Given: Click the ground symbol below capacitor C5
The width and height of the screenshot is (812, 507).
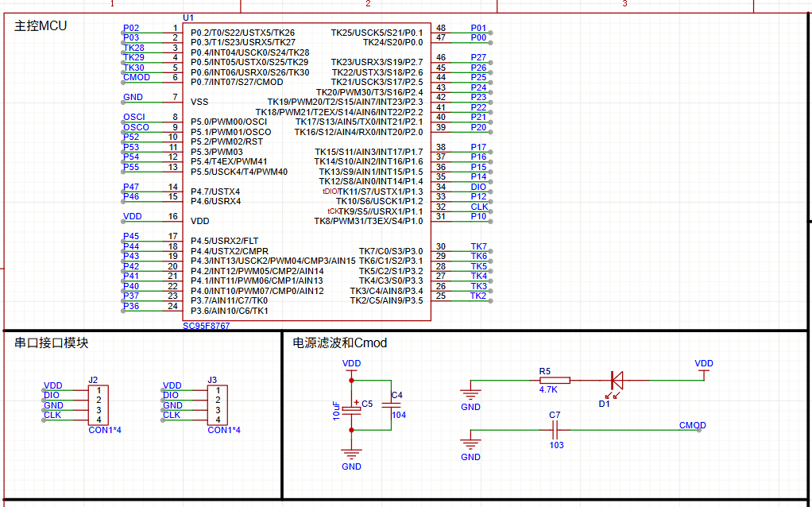Looking at the screenshot, I should (352, 455).
